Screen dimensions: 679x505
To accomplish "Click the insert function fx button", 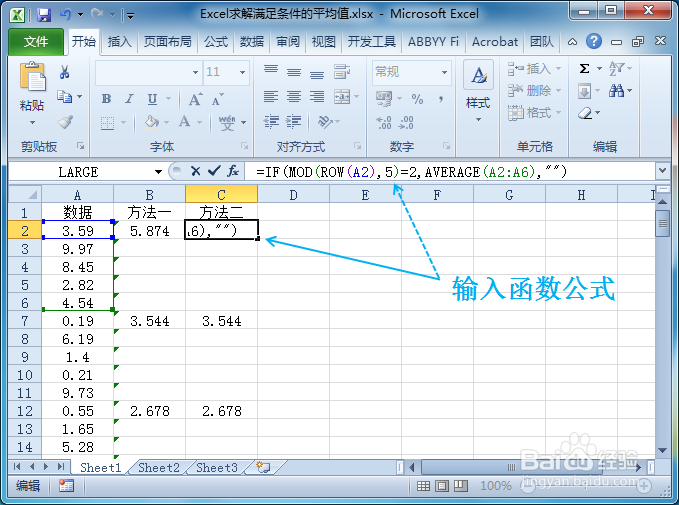I will [x=233, y=171].
